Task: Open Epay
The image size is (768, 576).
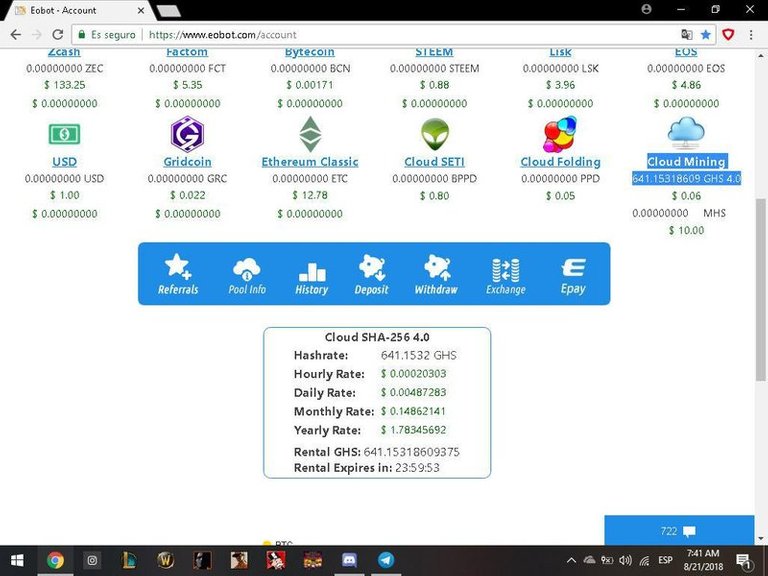Action: [573, 276]
